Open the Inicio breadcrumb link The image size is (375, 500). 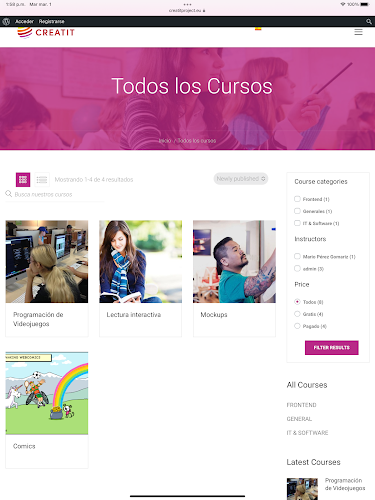[x=165, y=141]
